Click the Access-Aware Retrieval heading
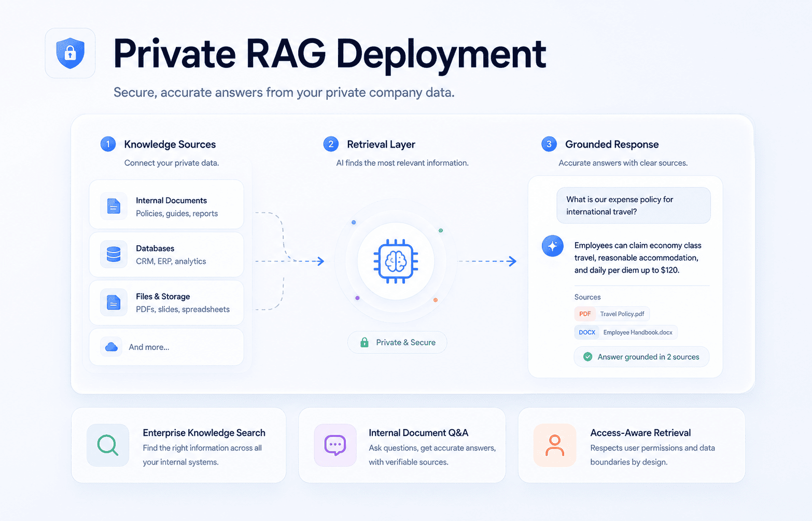The image size is (812, 521). [640, 432]
